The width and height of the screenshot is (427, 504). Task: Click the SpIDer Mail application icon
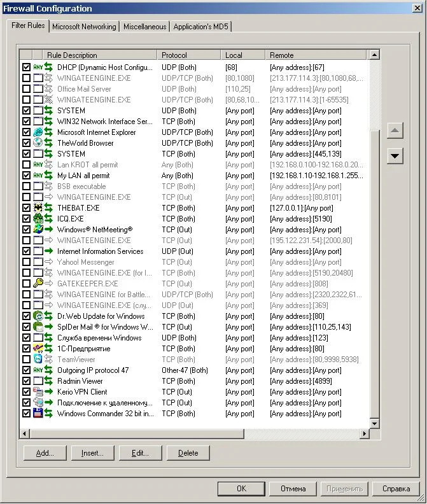pyautogui.click(x=38, y=326)
